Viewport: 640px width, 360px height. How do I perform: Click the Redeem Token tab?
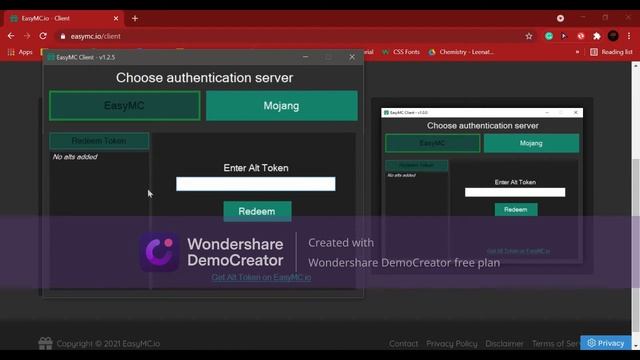(99, 141)
